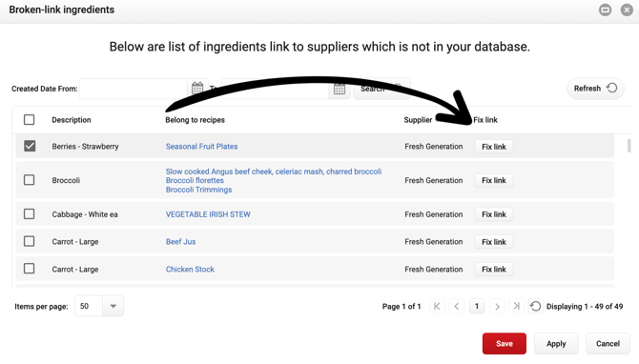Go to the first page arrow

[x=437, y=306]
